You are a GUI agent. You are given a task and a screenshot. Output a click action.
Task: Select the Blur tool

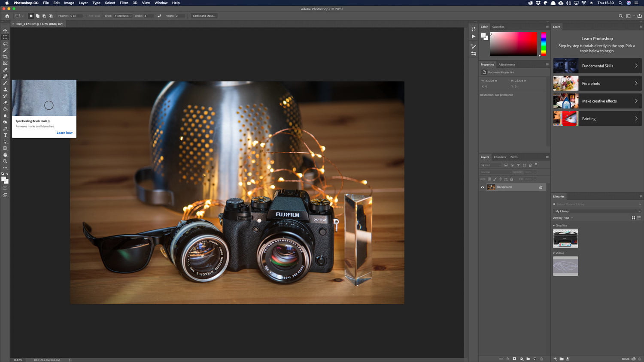pyautogui.click(x=5, y=115)
